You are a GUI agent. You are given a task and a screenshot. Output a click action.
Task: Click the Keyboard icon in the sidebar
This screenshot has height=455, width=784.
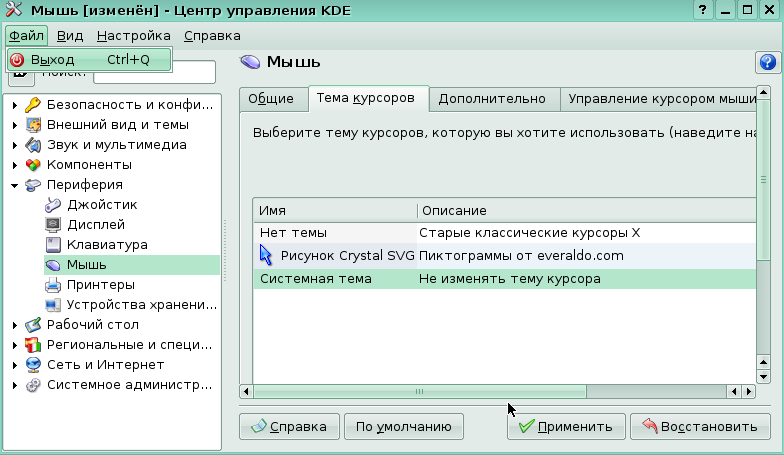[x=54, y=245]
